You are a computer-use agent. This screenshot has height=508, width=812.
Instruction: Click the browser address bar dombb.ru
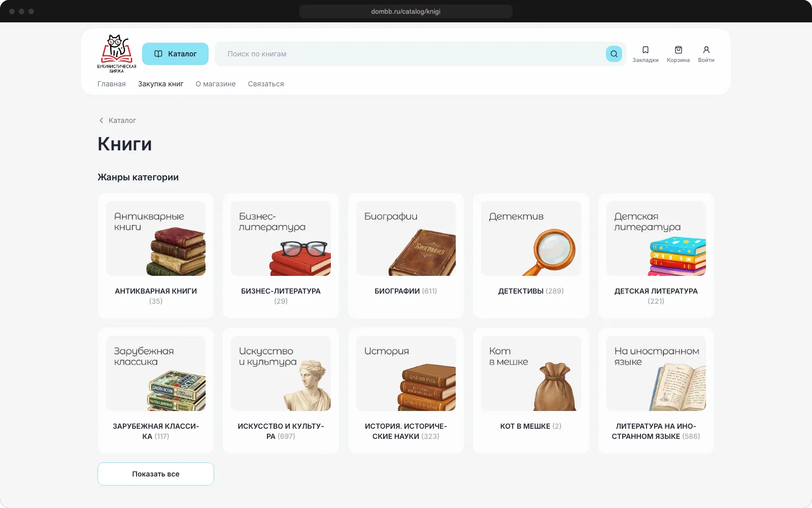pos(406,11)
